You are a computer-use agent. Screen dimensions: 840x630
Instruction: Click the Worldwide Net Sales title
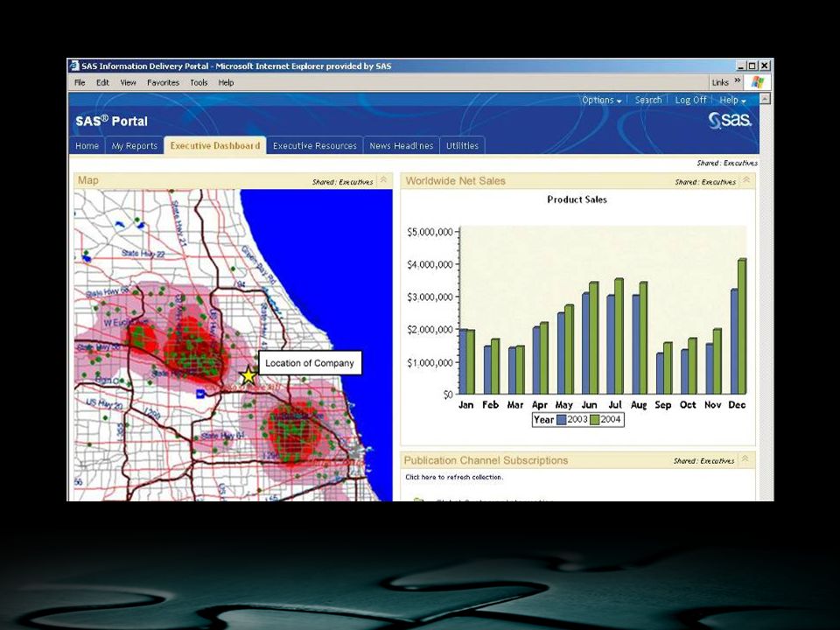[x=455, y=180]
